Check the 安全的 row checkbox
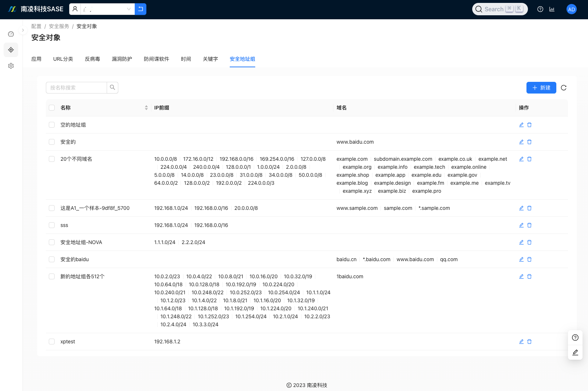 (x=52, y=142)
